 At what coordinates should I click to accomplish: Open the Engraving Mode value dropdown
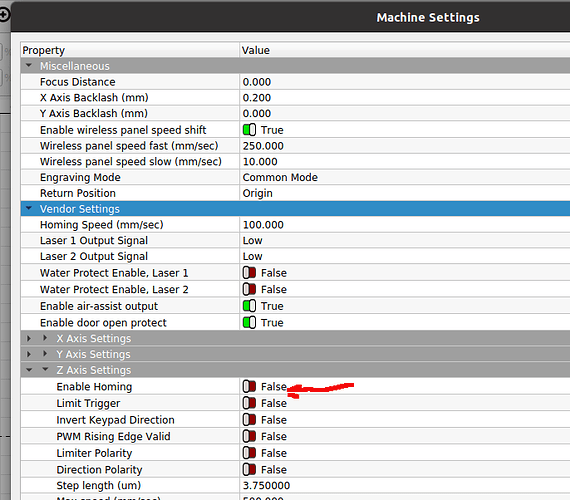[405, 177]
